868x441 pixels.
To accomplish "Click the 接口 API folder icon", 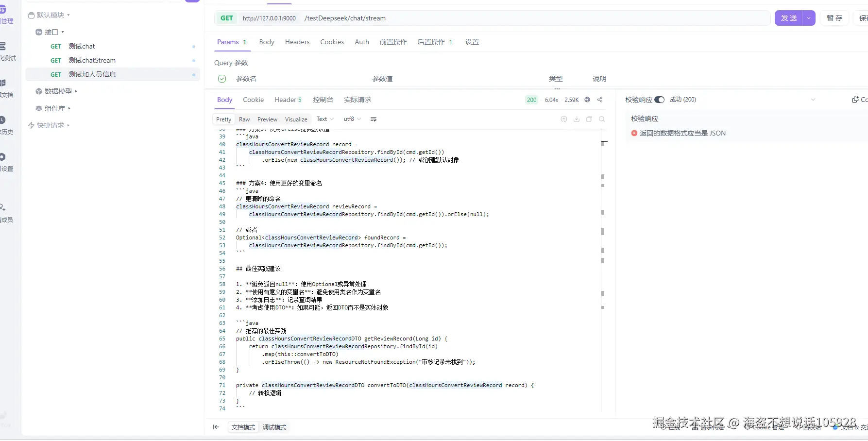I will tap(39, 32).
